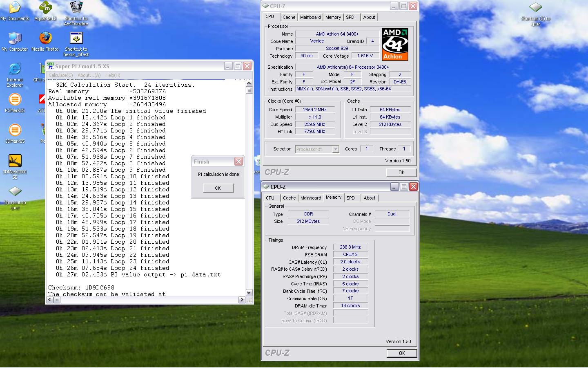Click "PI value output -> pi_data.txt" line
Screen dimensions: 588x368
click(x=138, y=275)
